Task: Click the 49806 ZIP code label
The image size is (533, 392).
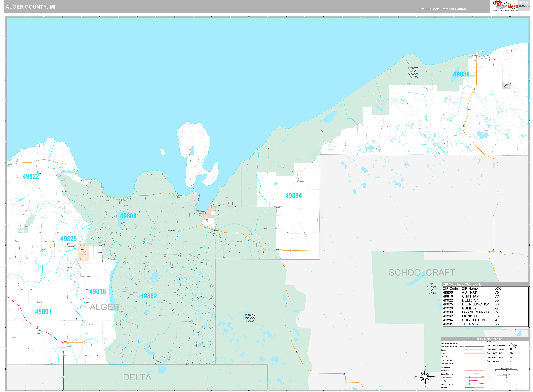Action: point(128,216)
